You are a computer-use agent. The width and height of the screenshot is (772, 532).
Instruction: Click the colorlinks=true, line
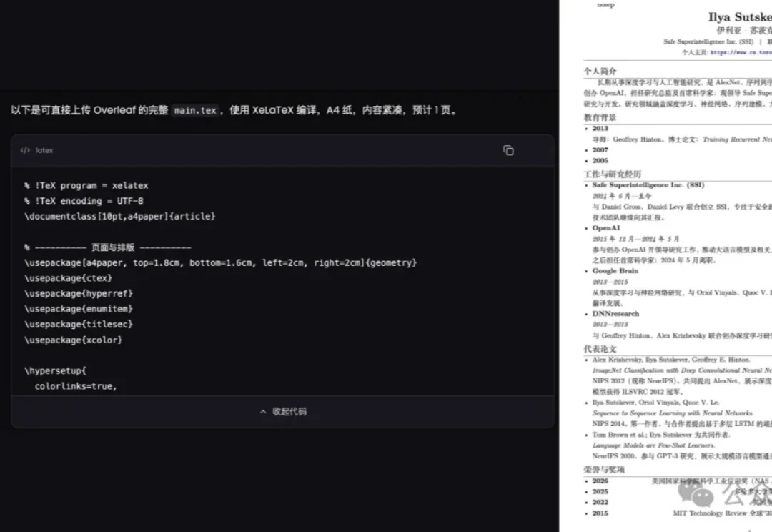point(76,386)
